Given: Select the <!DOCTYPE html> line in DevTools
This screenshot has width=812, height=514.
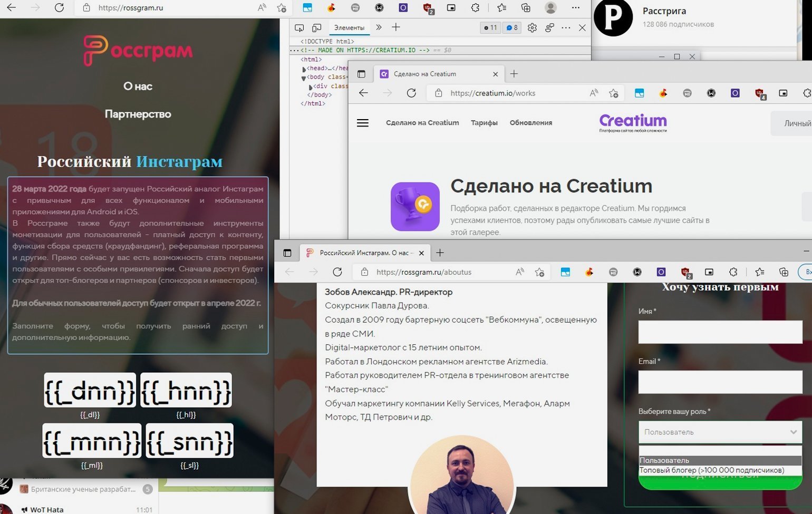Looking at the screenshot, I should [x=327, y=41].
